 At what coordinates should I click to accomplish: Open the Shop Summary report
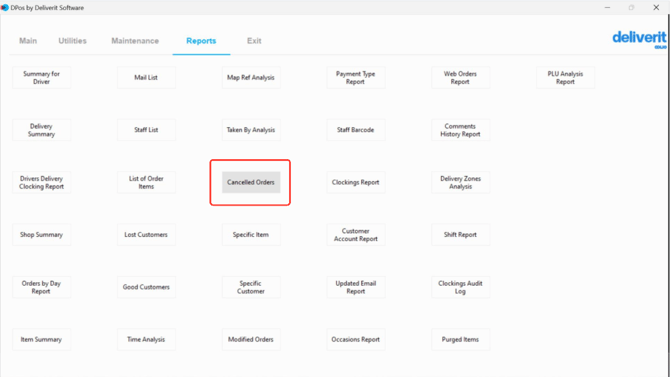coord(41,235)
